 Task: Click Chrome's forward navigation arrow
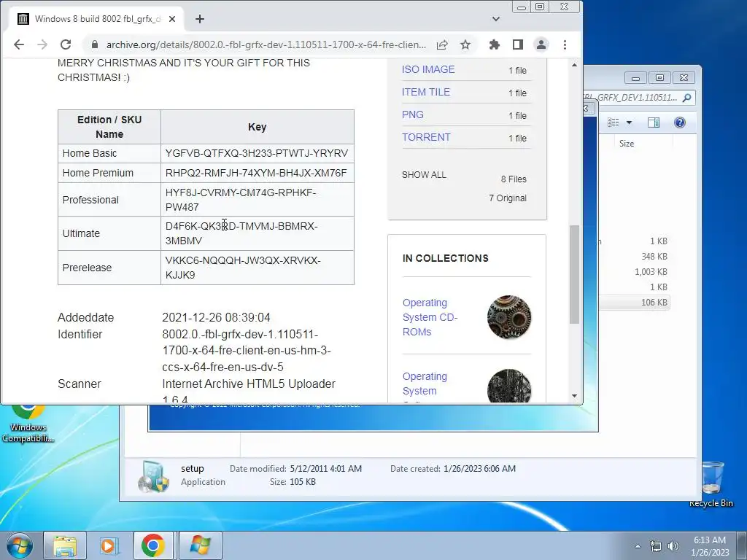click(42, 44)
